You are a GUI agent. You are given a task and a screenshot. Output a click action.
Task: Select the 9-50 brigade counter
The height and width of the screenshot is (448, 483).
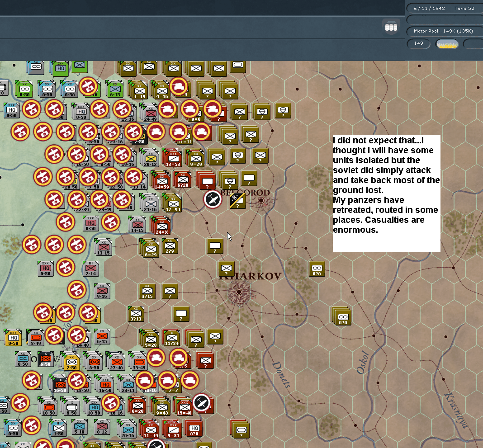coord(71,407)
